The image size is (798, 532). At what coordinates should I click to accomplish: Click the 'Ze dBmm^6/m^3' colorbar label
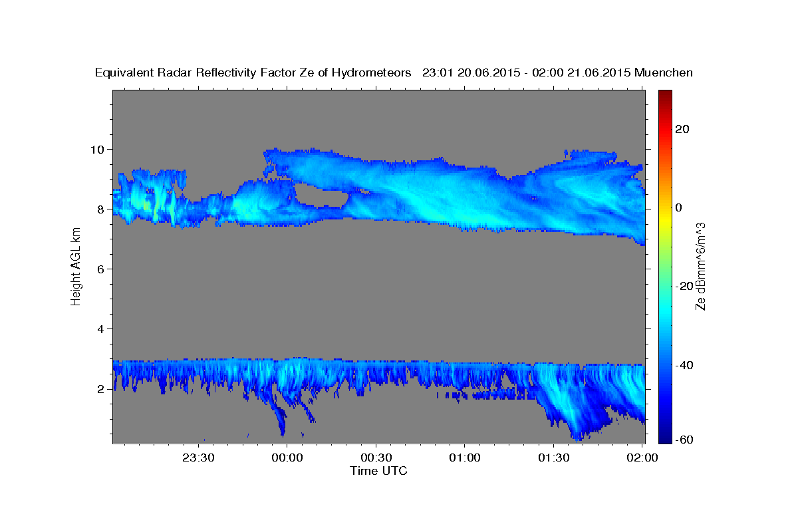[701, 267]
